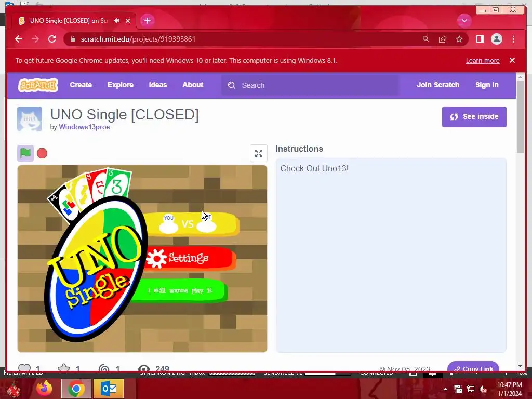Click the green I still wanna play it button
Viewport: 532px width, 399px height.
coord(179,290)
